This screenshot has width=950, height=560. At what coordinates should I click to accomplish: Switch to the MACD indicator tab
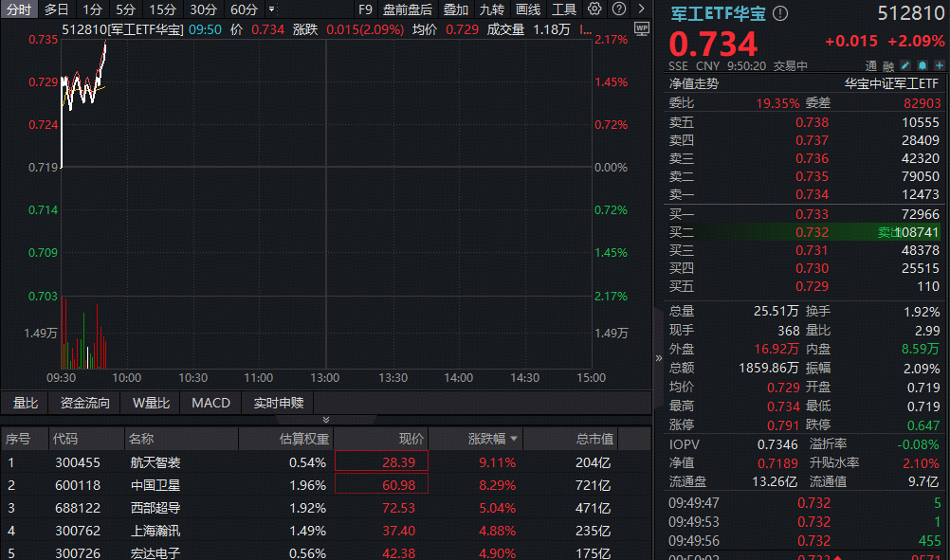(210, 403)
